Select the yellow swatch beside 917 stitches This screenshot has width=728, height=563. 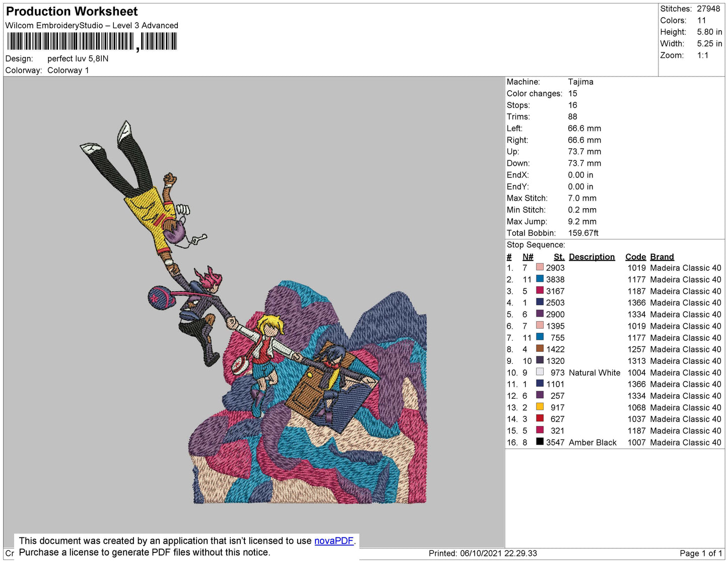[x=540, y=407]
